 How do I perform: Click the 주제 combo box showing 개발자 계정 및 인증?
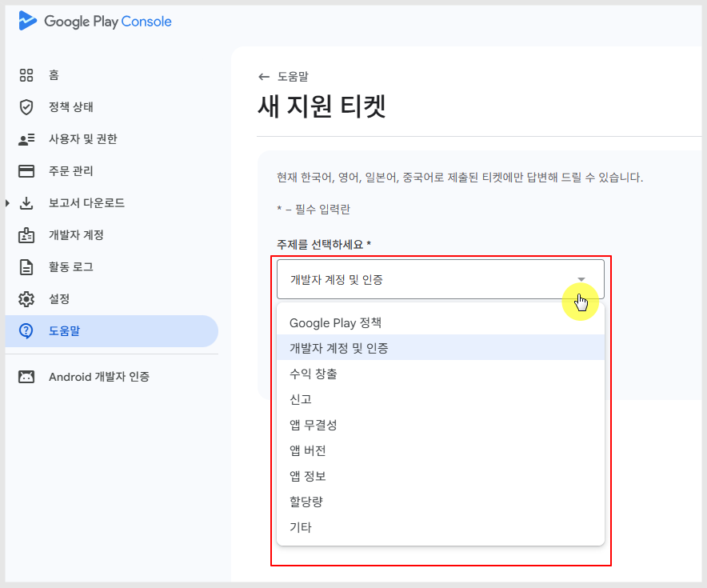click(424, 279)
